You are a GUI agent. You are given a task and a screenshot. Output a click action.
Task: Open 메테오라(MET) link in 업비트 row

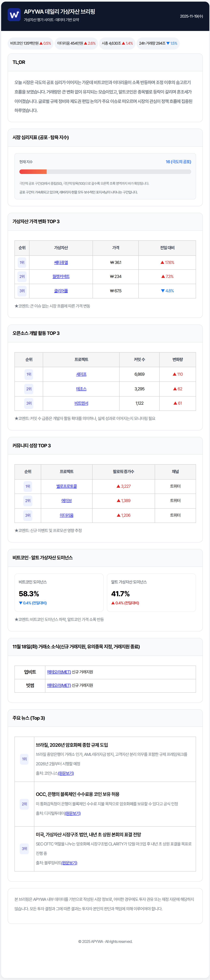[x=59, y=672]
